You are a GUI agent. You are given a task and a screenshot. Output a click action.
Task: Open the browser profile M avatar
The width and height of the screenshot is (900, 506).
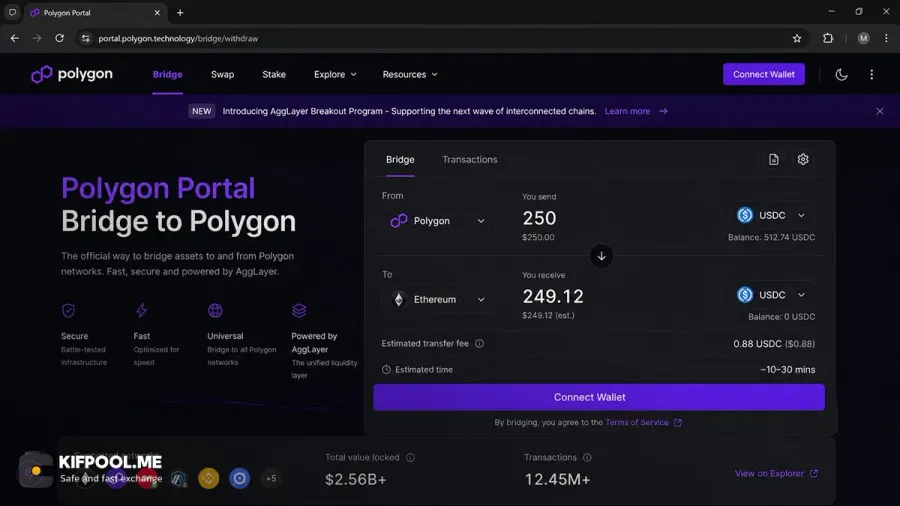click(x=863, y=38)
